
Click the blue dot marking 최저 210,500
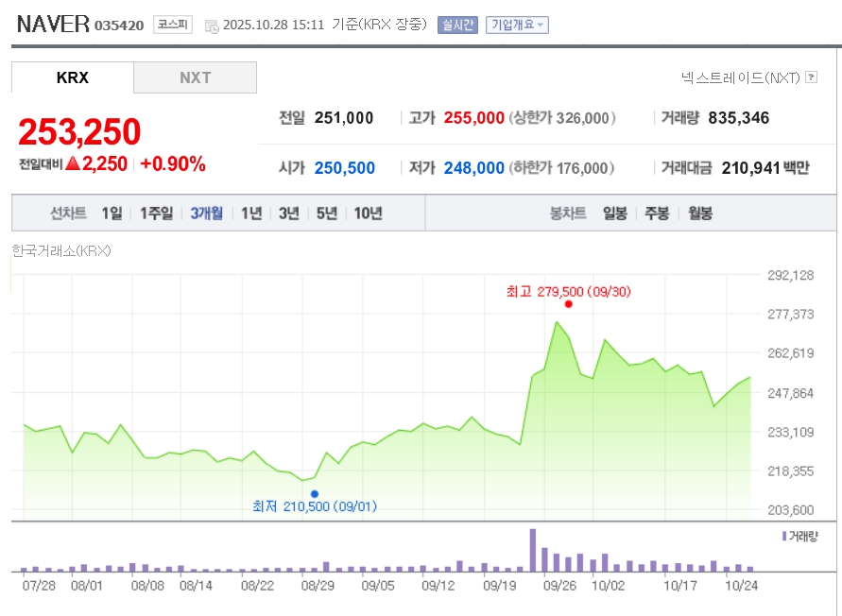pyautogui.click(x=315, y=493)
